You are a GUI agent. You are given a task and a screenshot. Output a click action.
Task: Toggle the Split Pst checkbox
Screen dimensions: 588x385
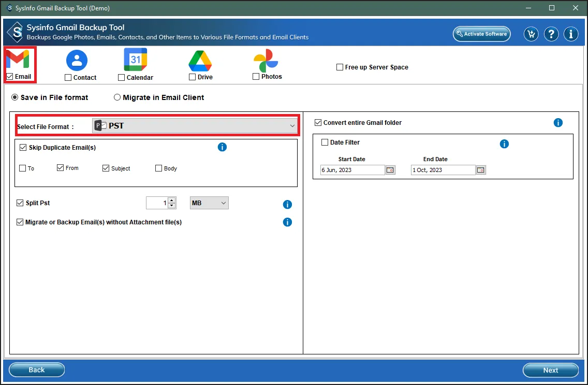(x=20, y=203)
